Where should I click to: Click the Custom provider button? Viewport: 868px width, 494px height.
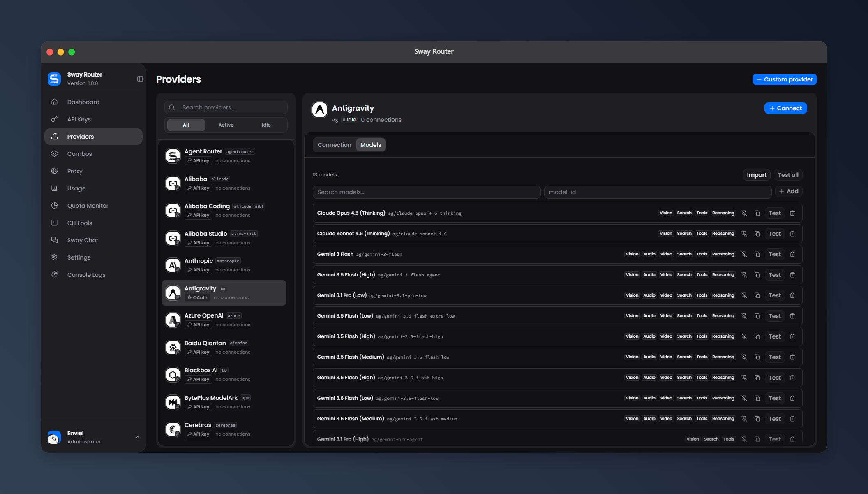[x=785, y=79]
